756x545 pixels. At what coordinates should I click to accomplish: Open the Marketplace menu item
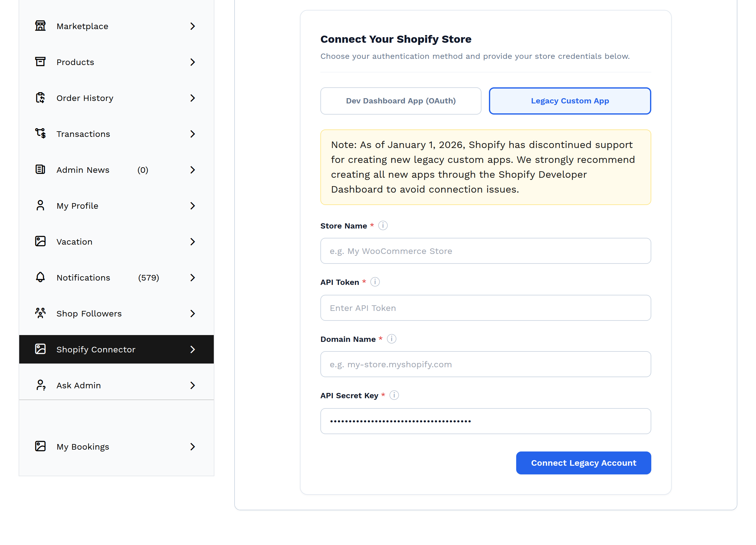click(116, 26)
